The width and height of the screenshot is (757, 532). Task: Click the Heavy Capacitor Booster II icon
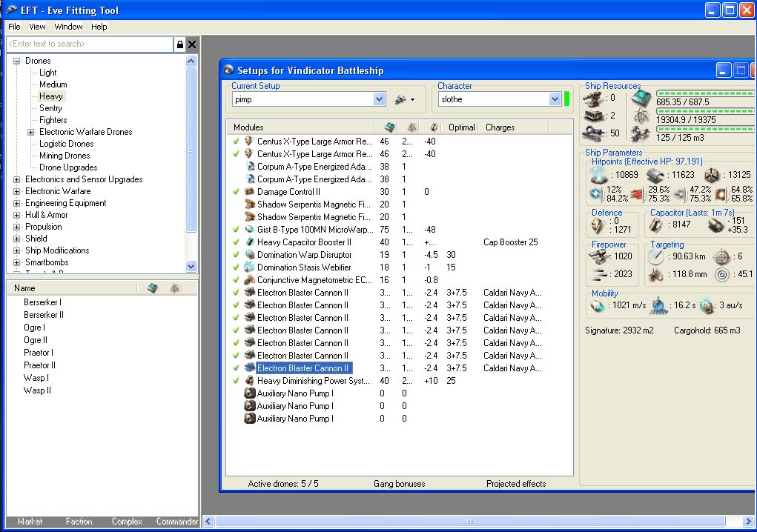(x=250, y=242)
